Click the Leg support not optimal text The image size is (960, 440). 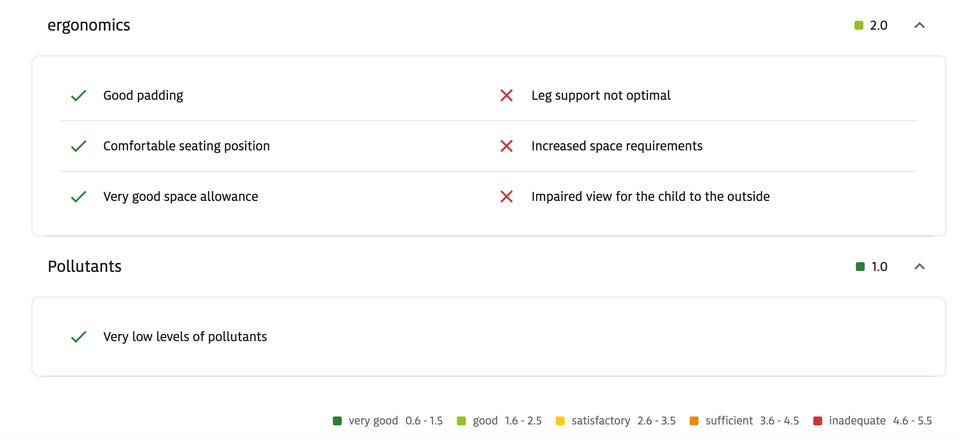601,96
